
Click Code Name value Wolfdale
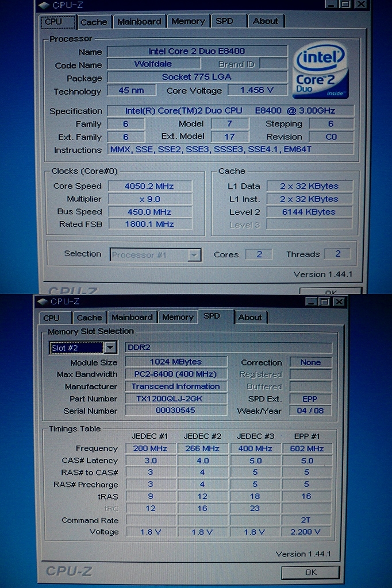point(153,64)
